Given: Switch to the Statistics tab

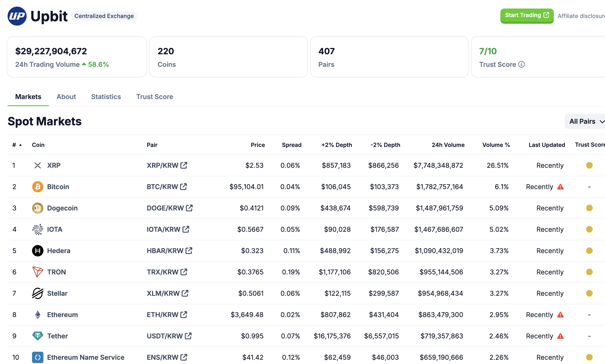Looking at the screenshot, I should [x=106, y=97].
